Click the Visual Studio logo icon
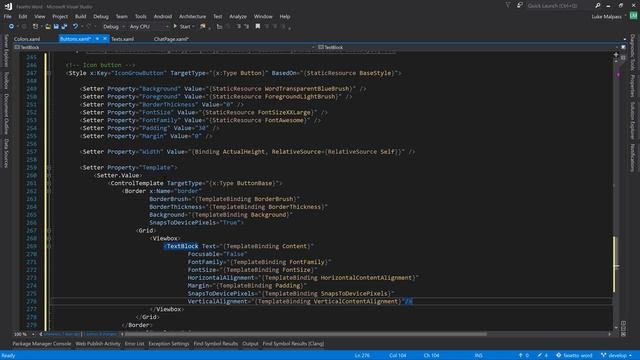The height and width of the screenshot is (360, 640). tap(8, 6)
